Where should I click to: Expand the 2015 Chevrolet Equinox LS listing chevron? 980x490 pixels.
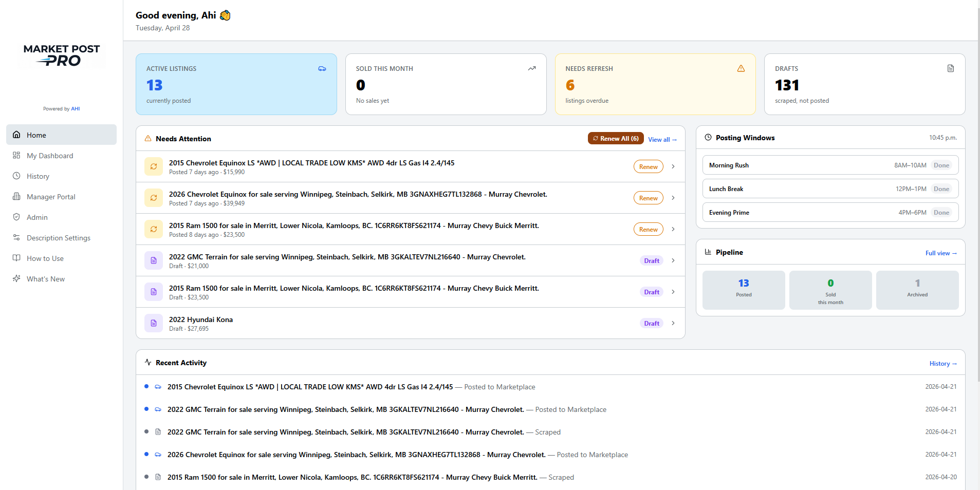coord(673,166)
